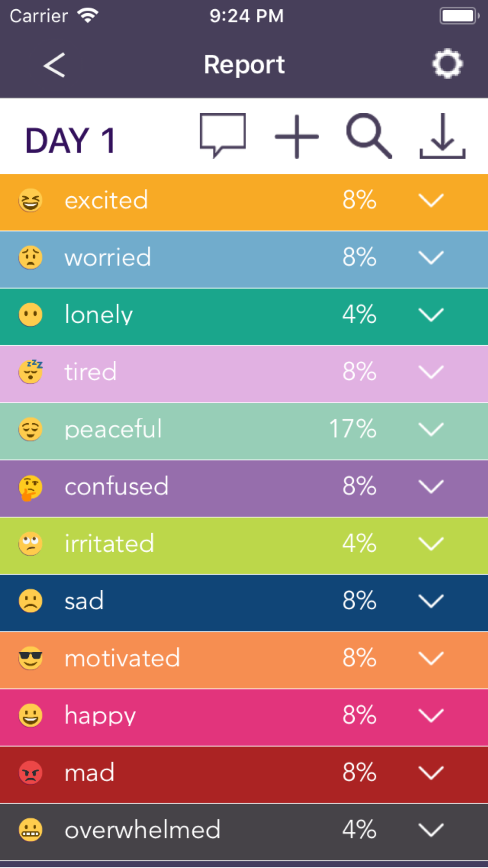Select the confused mood label
The image size is (488, 868).
117,487
